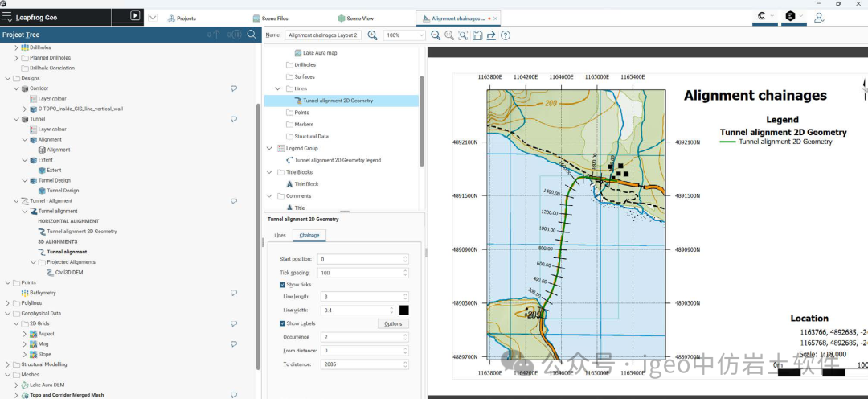The image size is (868, 399).
Task: Click the save layout icon in toolbar
Action: [x=477, y=35]
